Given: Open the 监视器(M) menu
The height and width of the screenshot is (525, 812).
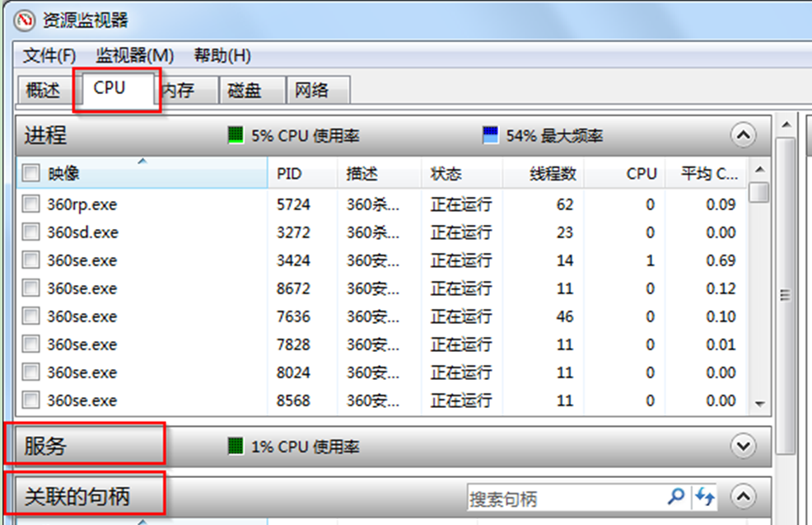Looking at the screenshot, I should [x=134, y=55].
